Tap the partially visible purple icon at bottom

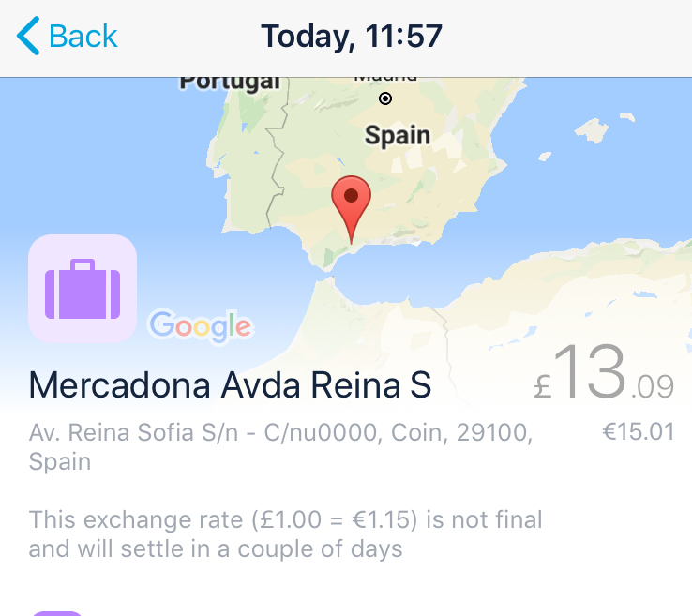point(57,613)
